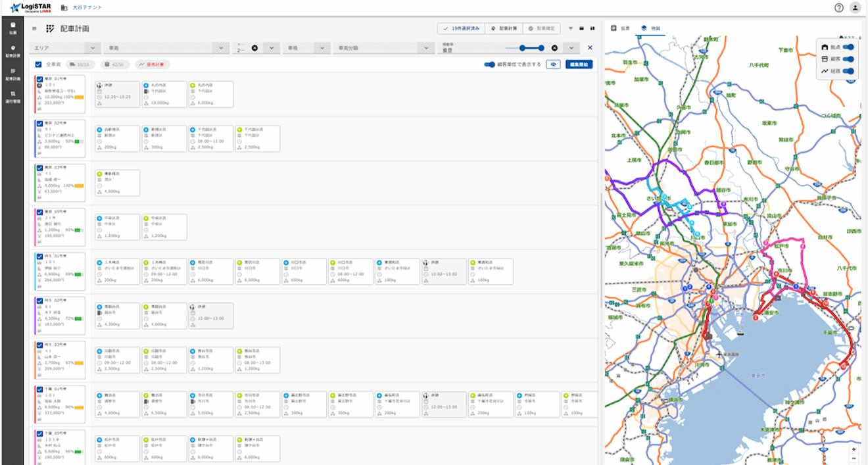Click the 大谷テナント building icon
The height and width of the screenshot is (465, 868).
(64, 8)
